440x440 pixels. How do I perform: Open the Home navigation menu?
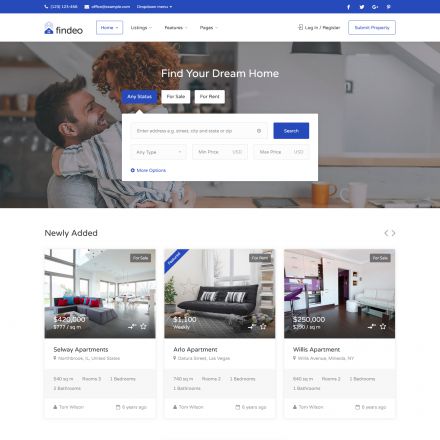[x=109, y=28]
